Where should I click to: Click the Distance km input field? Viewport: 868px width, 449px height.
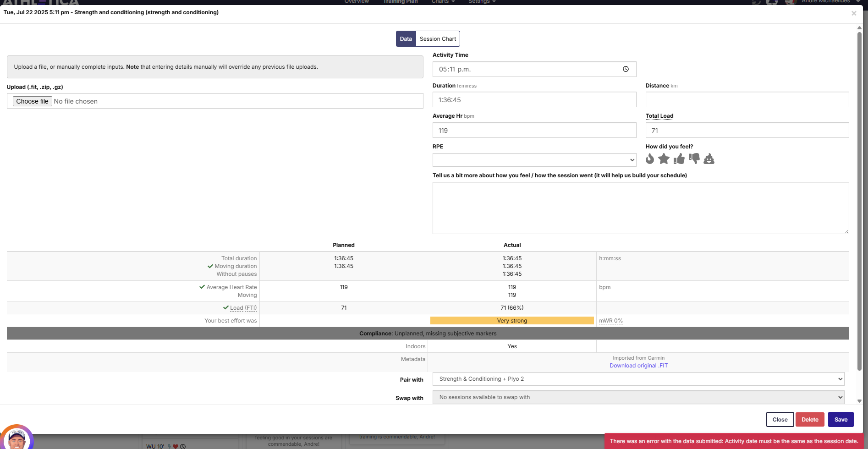click(747, 100)
